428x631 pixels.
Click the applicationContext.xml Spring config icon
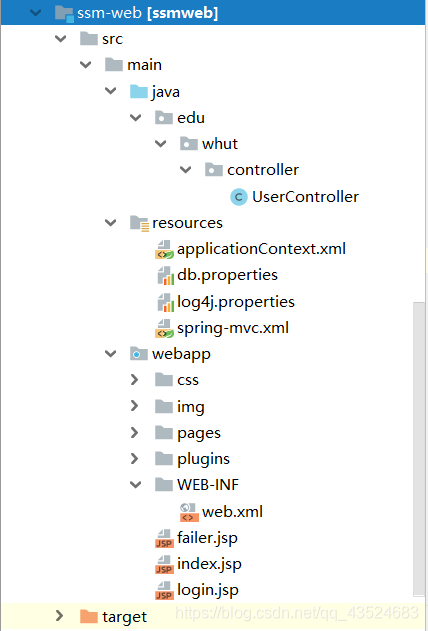(165, 250)
